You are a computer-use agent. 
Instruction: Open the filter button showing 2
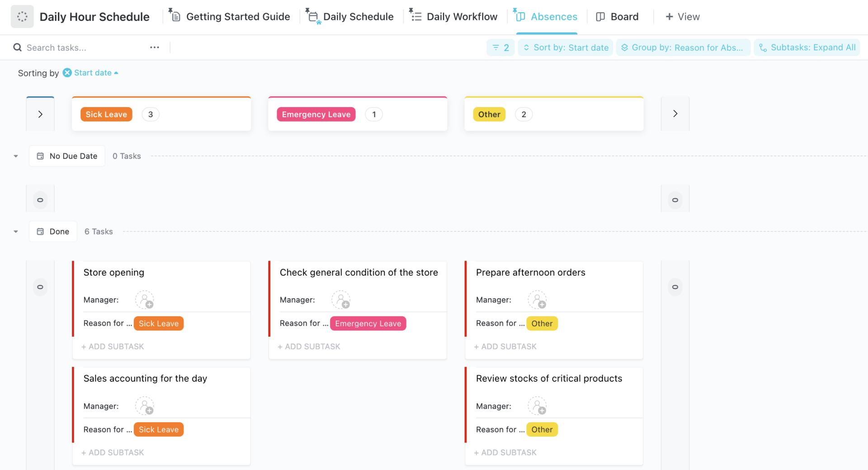tap(500, 47)
